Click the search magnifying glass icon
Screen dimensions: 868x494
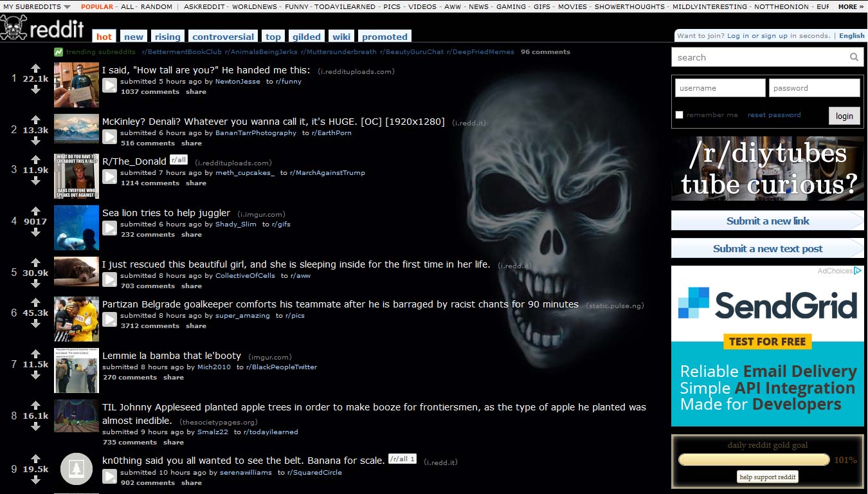pos(854,57)
